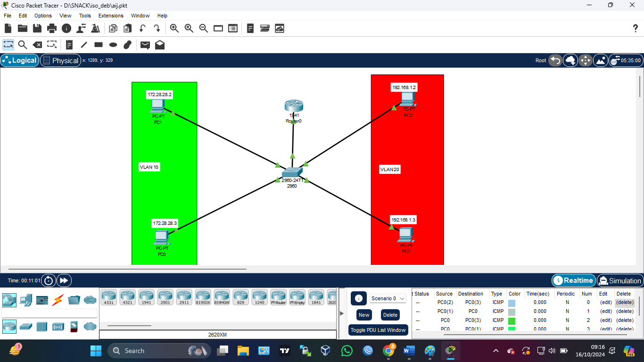Click (delete) for PDU number 1

(x=625, y=311)
